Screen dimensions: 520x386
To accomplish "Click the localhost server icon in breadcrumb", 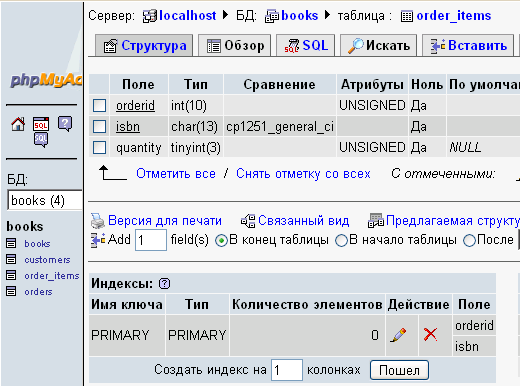I will tap(149, 16).
